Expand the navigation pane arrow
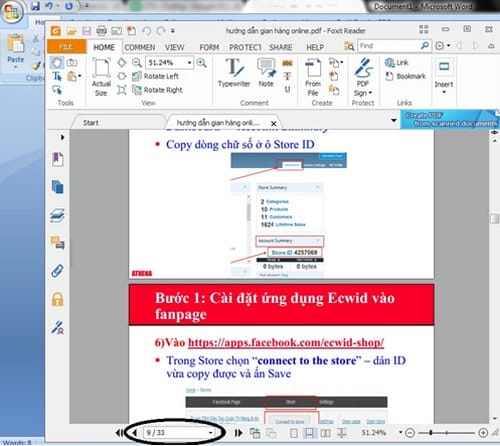500x446 pixels. click(x=62, y=137)
